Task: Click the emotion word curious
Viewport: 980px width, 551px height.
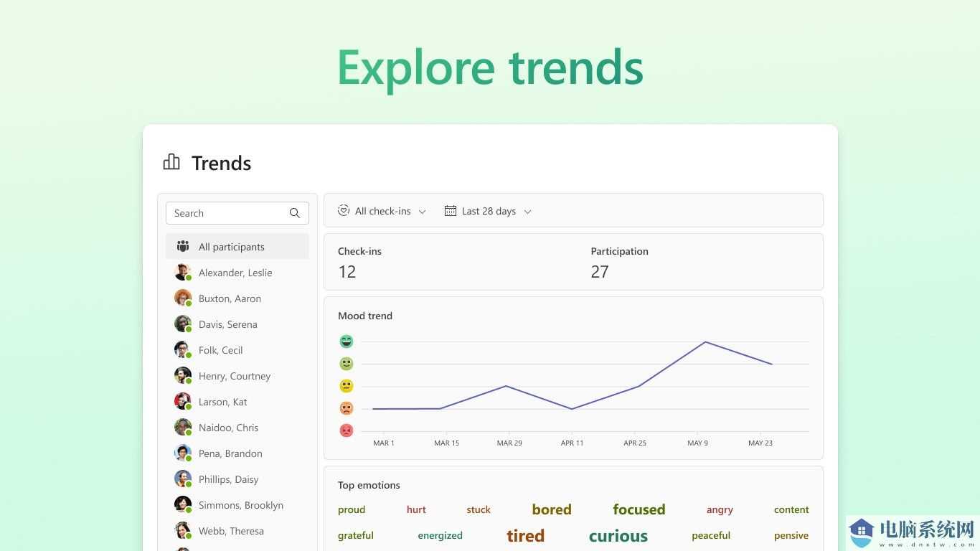Action: pyautogui.click(x=618, y=535)
